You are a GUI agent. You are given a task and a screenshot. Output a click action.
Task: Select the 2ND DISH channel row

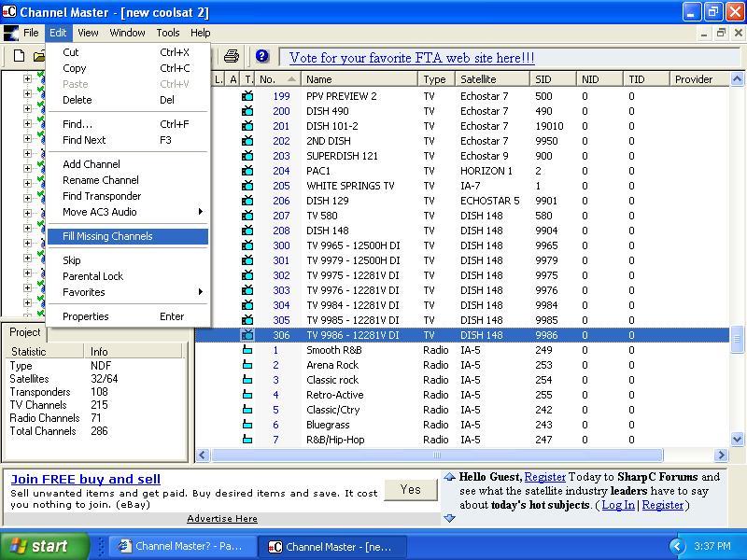click(462, 141)
